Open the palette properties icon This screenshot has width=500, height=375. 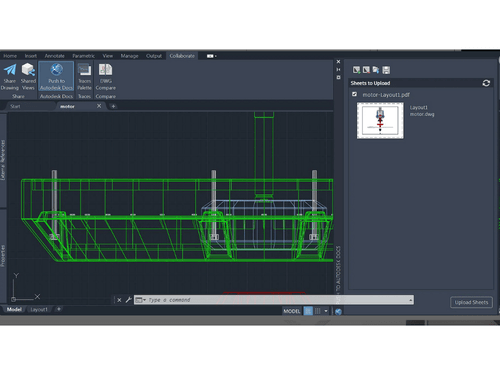point(338,77)
